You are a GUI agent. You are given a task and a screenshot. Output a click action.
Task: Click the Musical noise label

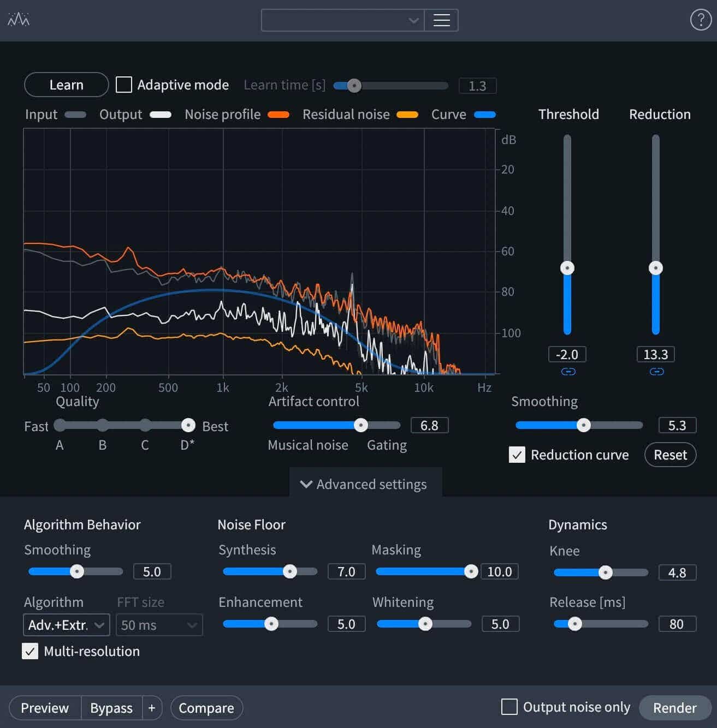point(308,445)
